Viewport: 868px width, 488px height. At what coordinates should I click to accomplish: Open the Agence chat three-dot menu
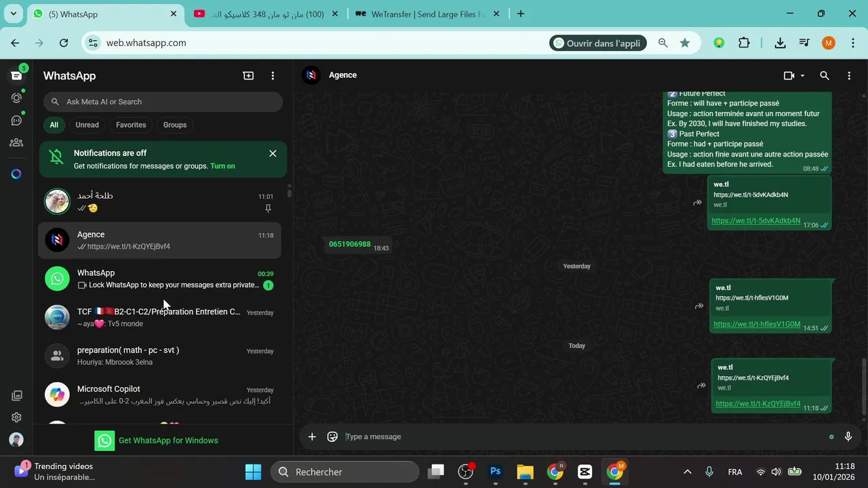click(849, 76)
